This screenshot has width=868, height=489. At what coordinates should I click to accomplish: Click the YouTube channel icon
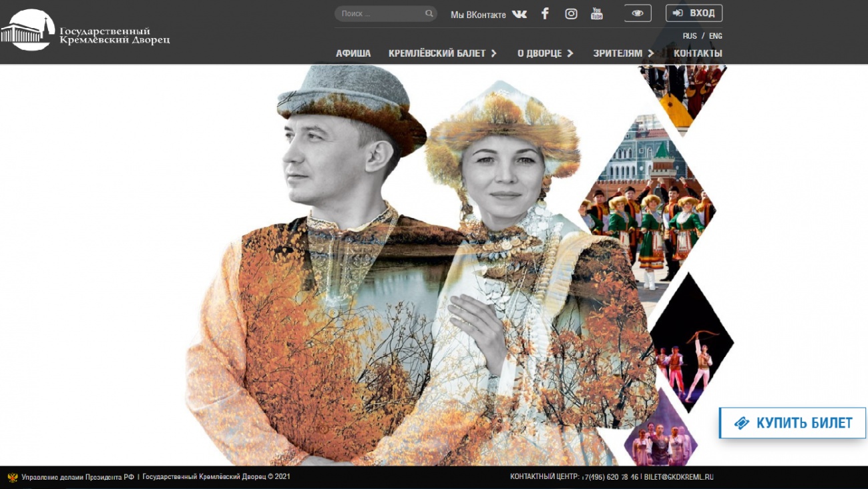[x=596, y=14]
